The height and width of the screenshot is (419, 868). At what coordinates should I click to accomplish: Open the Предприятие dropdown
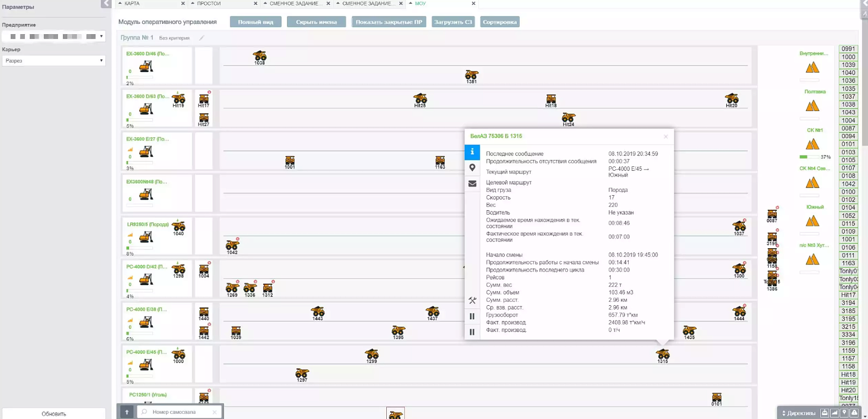(x=54, y=36)
